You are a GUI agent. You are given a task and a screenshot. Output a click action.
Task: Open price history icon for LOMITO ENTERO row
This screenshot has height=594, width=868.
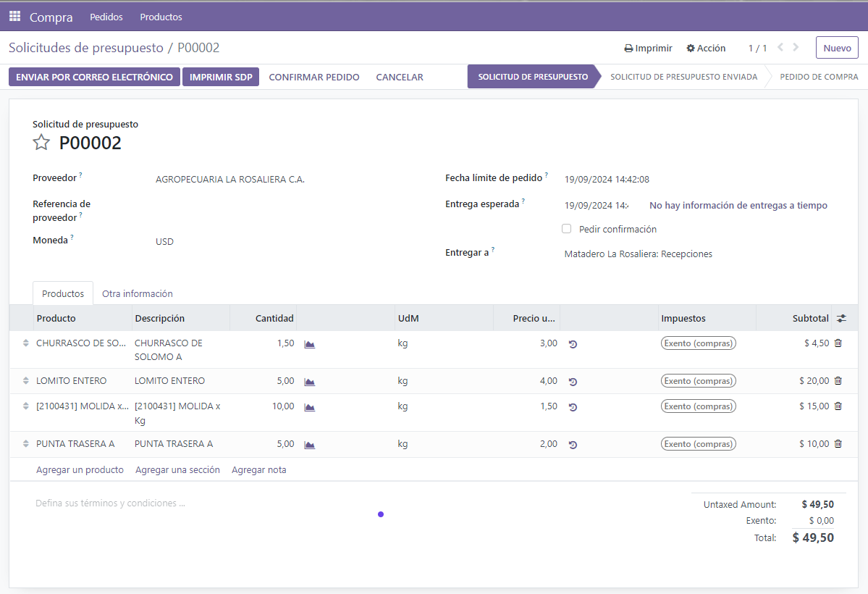pos(573,382)
